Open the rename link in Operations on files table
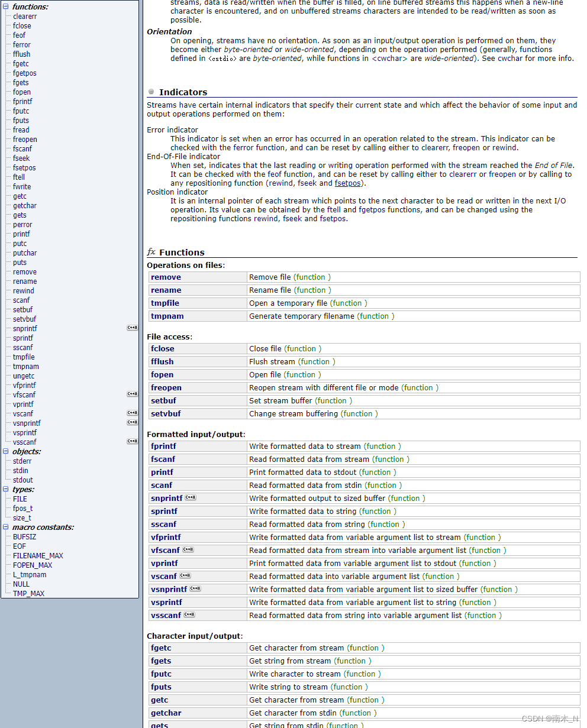Screen dimensions: 587x728 pos(166,290)
